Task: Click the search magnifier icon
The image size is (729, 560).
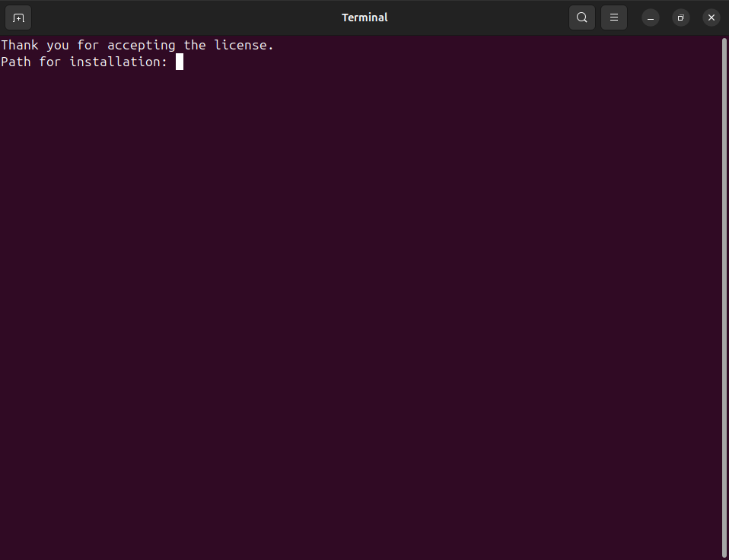Action: click(x=582, y=17)
